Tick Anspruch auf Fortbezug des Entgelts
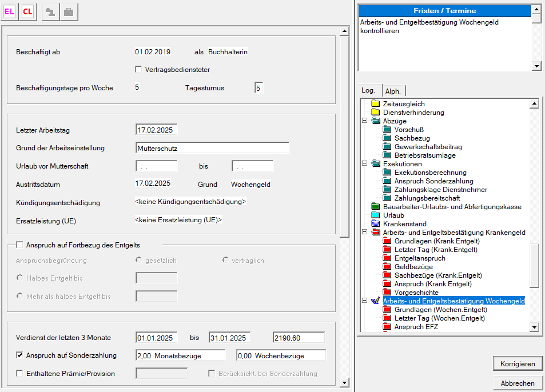Viewport: 545px width, 392px height. pyautogui.click(x=19, y=245)
